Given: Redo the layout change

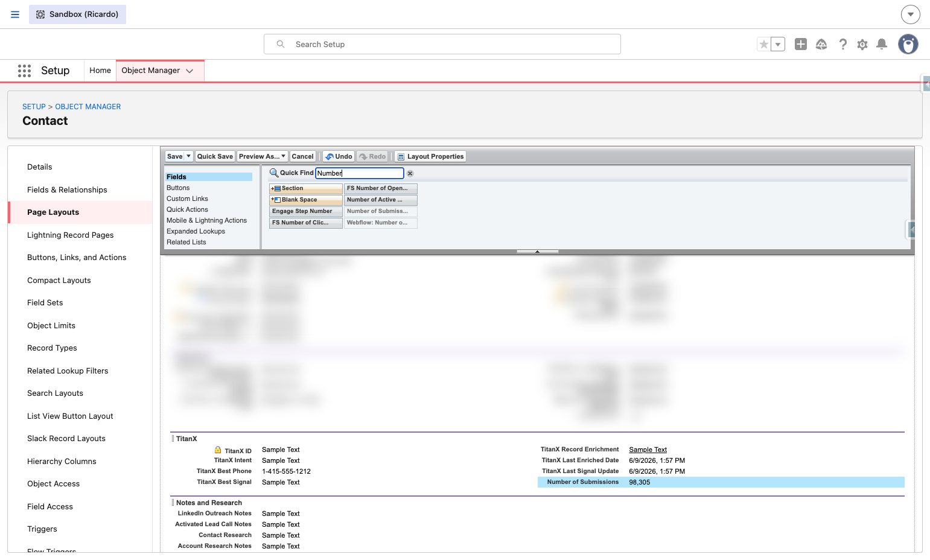Looking at the screenshot, I should point(372,156).
